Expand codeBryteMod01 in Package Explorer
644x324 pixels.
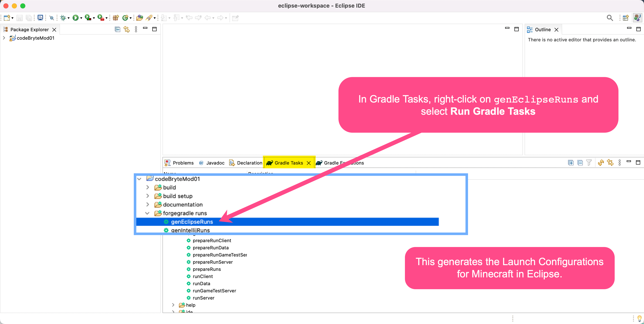point(4,38)
